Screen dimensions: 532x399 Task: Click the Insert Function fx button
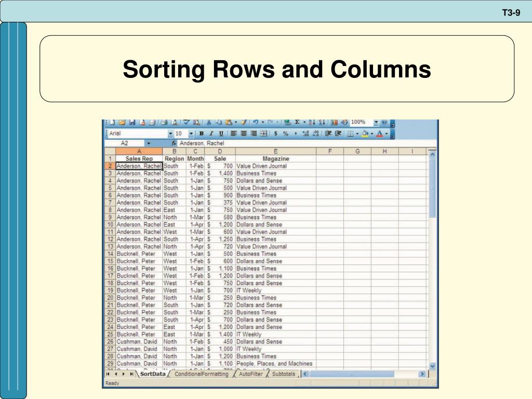pyautogui.click(x=174, y=143)
